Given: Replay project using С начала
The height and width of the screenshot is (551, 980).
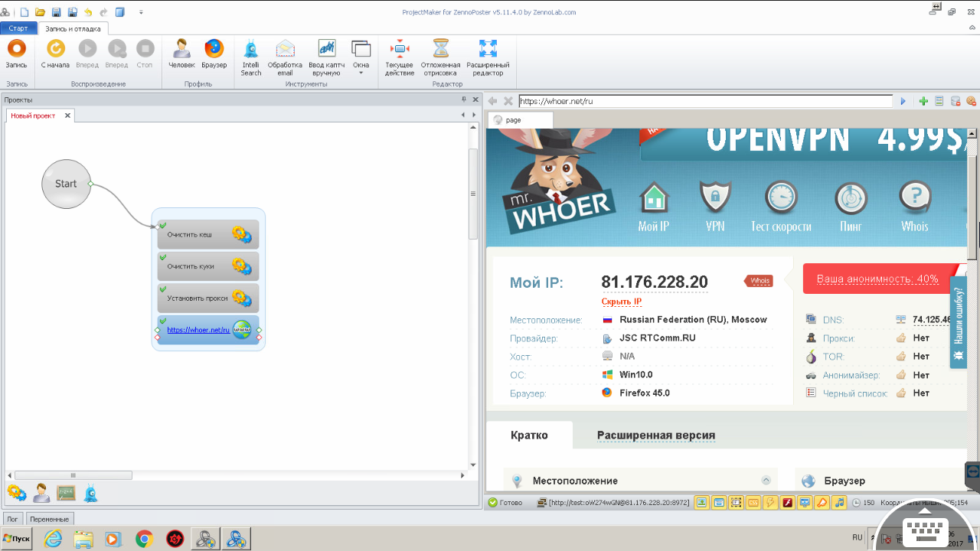Looking at the screenshot, I should pyautogui.click(x=55, y=56).
